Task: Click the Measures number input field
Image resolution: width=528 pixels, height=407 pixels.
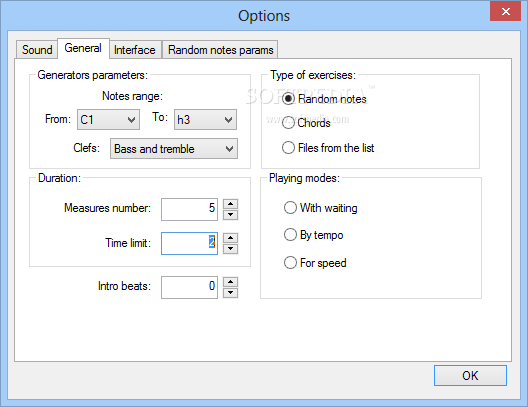Action: click(x=189, y=209)
